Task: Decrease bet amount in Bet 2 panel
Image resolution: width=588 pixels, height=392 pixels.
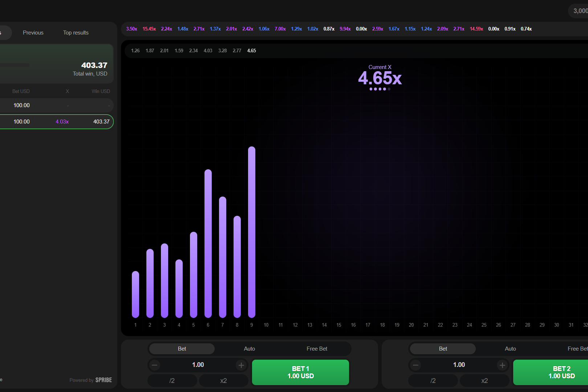Action: tap(416, 365)
